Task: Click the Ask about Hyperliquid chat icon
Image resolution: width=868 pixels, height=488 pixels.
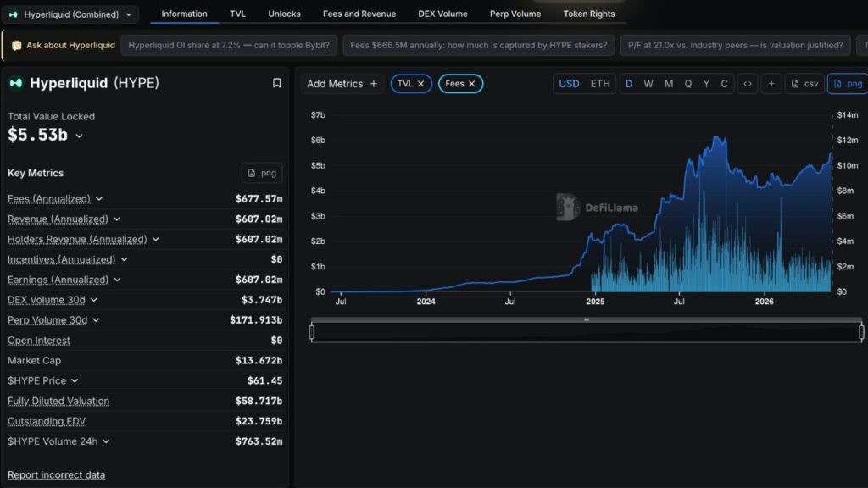Action: [17, 46]
